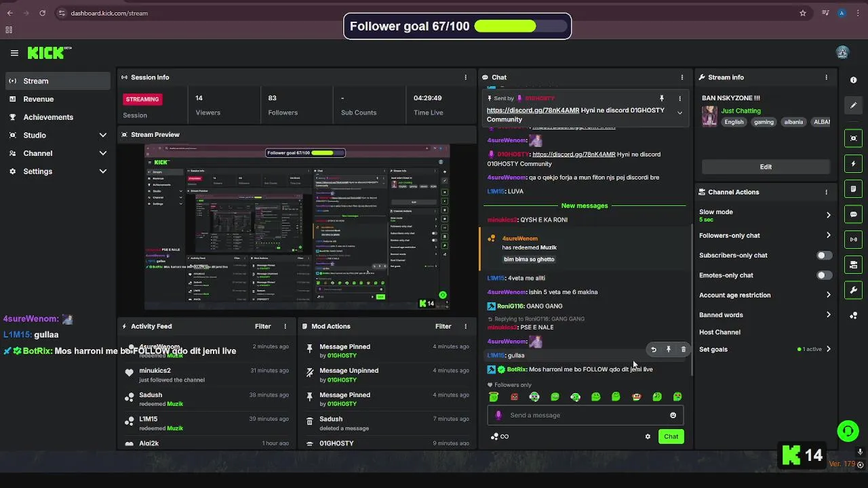Click the pencil edit icon in right rail
This screenshot has height=488, width=868.
coord(853,106)
